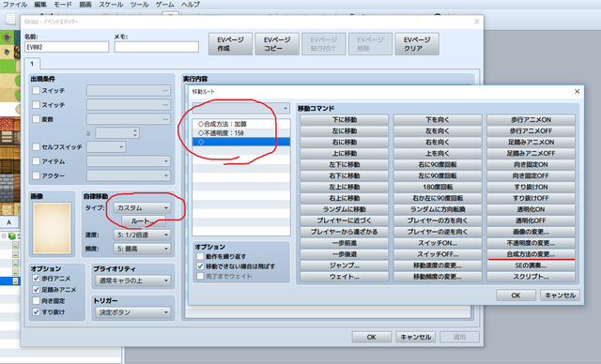Open the 描画 menu
Image resolution: width=601 pixels, height=364 pixels.
[x=85, y=5]
